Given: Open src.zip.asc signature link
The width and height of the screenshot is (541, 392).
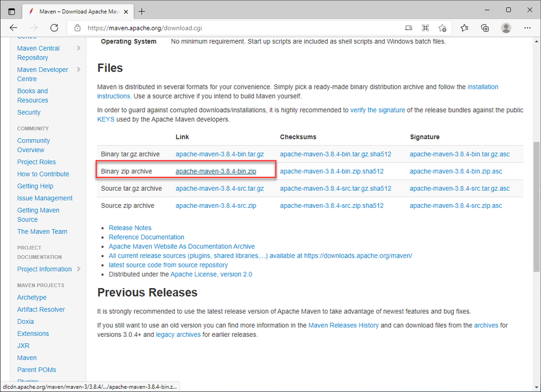Looking at the screenshot, I should [x=456, y=206].
